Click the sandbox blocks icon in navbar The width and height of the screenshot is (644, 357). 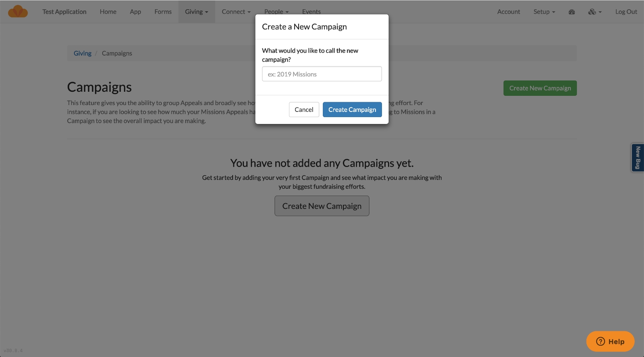(592, 11)
